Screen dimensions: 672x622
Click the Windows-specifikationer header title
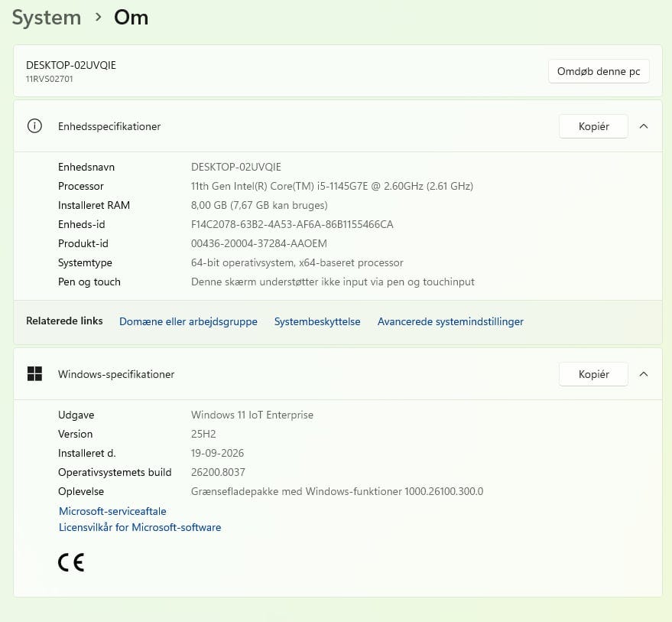[x=116, y=374]
